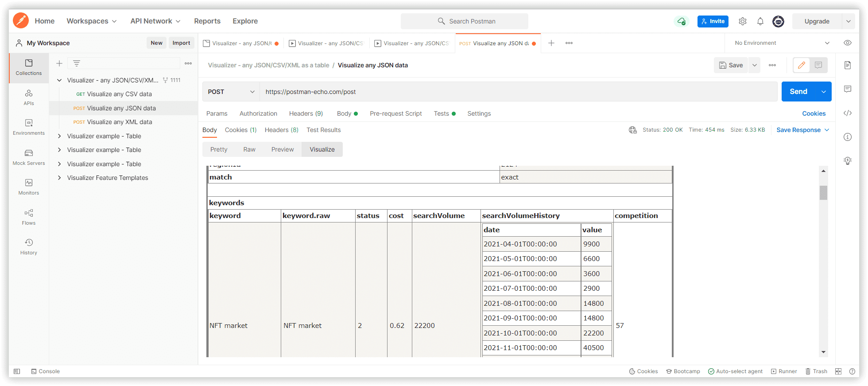
Task: Switch to the Params tab
Action: click(217, 113)
